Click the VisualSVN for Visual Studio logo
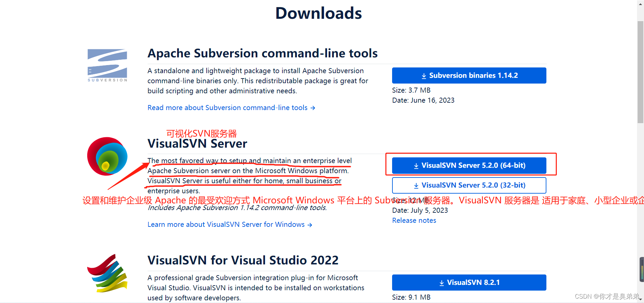Image resolution: width=644 pixels, height=303 pixels. [107, 273]
